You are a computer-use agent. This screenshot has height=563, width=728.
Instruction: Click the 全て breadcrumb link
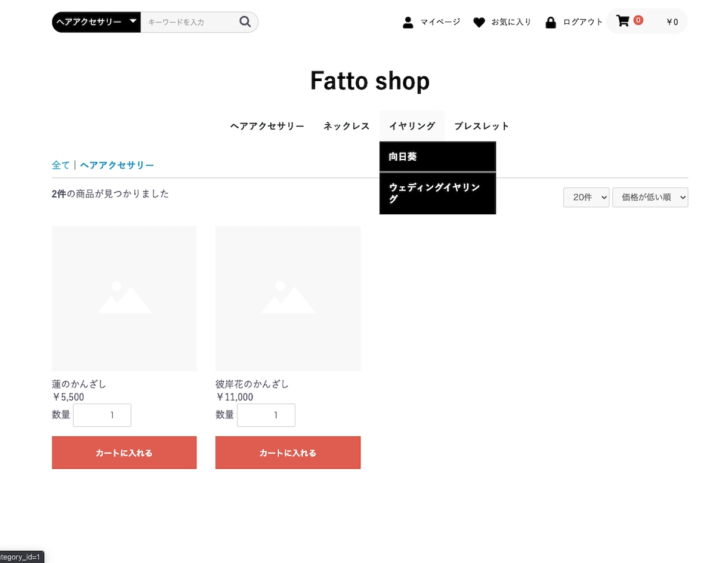click(61, 165)
